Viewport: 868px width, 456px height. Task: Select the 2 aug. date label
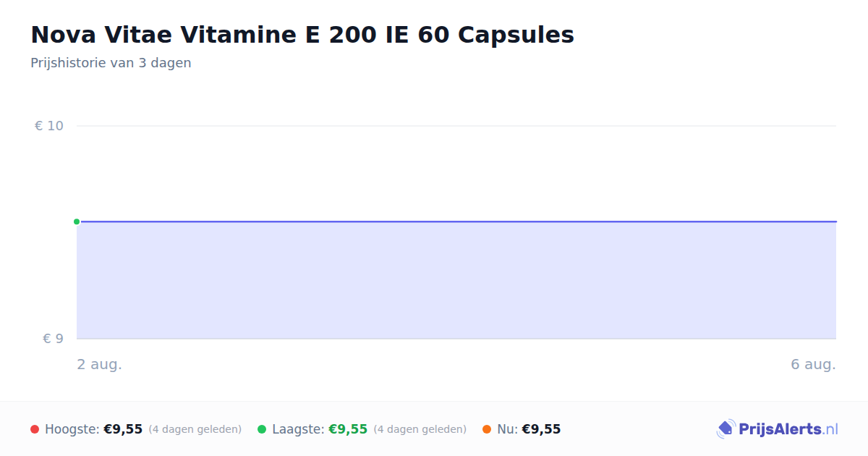pos(100,365)
